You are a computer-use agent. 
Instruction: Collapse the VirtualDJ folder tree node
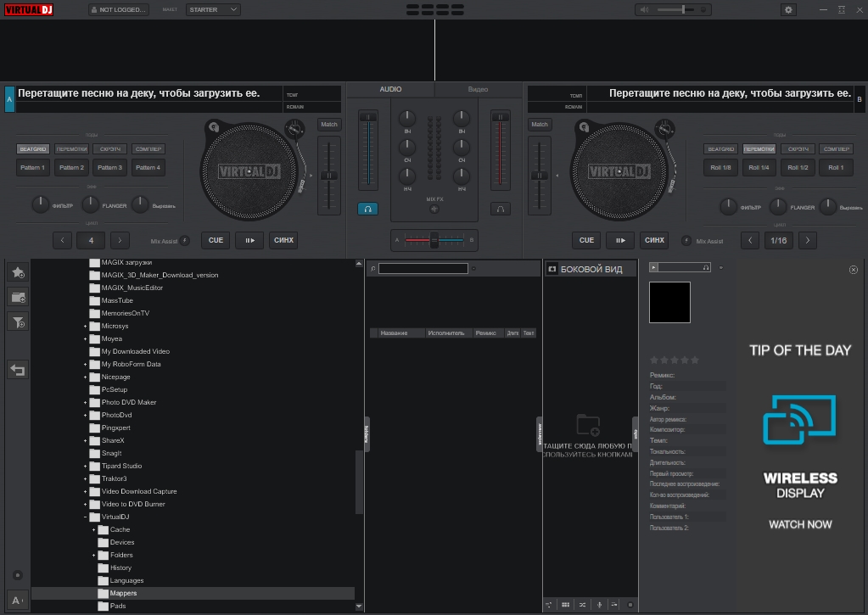(86, 517)
